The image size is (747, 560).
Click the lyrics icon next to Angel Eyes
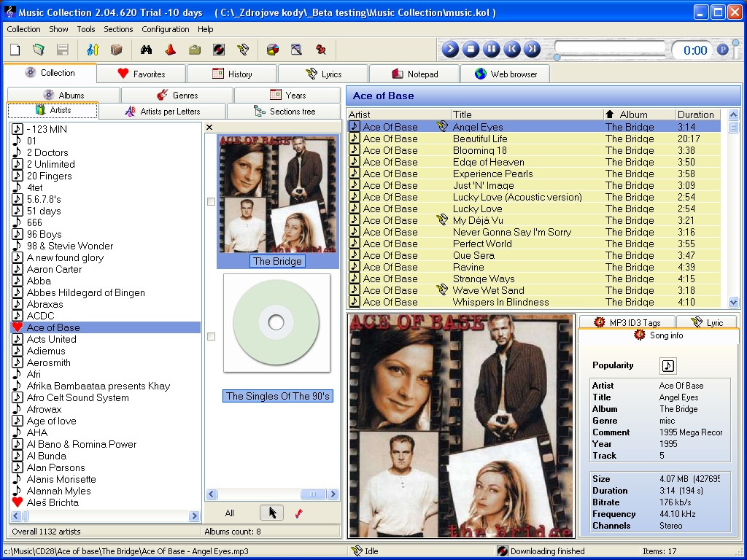(442, 127)
